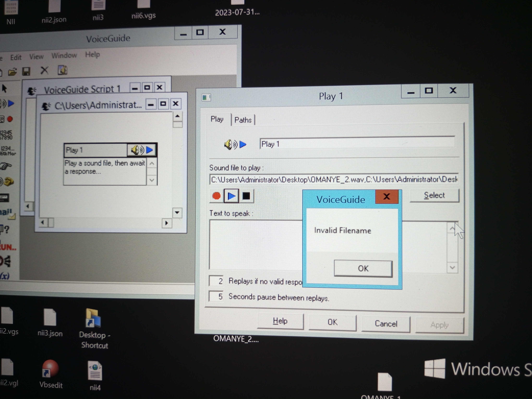Select the pager device tool in palette
The image size is (532, 399).
[x=5, y=198]
